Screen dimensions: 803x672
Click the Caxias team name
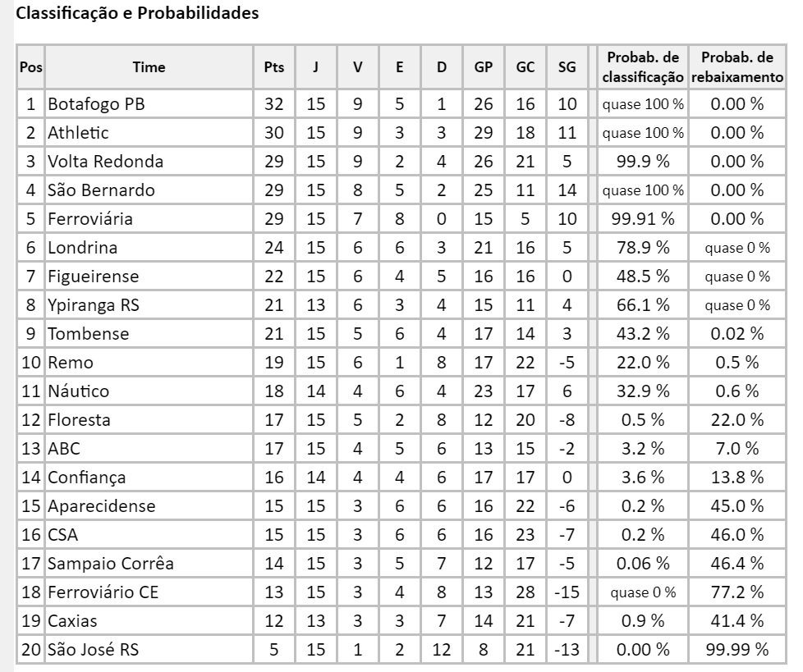pyautogui.click(x=72, y=621)
